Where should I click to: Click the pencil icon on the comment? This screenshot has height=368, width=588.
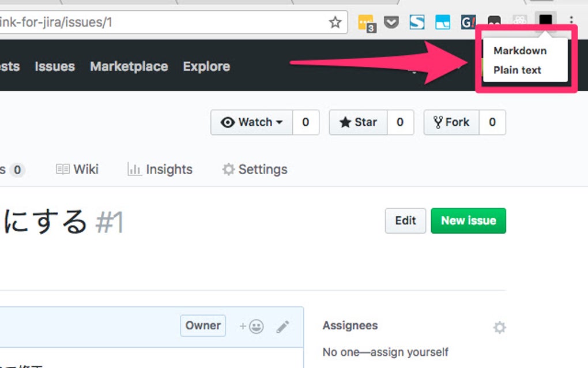point(282,326)
